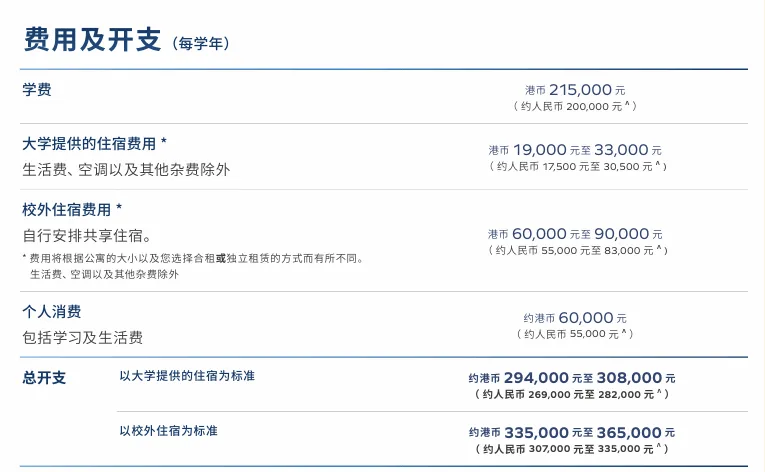Select the 每学年 subtitle beside the heading
This screenshot has height=472, width=765.
click(x=201, y=44)
